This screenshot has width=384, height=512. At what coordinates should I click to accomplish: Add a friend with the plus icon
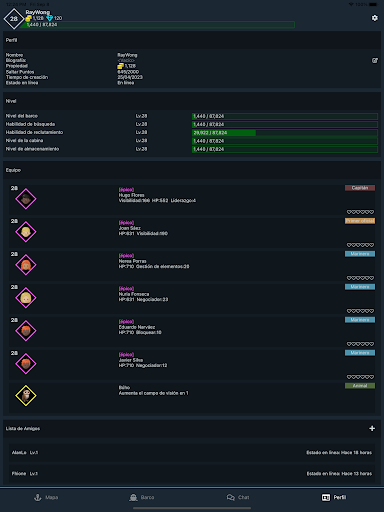tap(372, 428)
